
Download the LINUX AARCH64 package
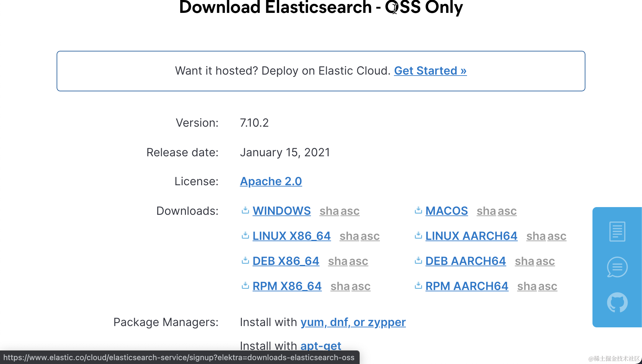pyautogui.click(x=471, y=236)
